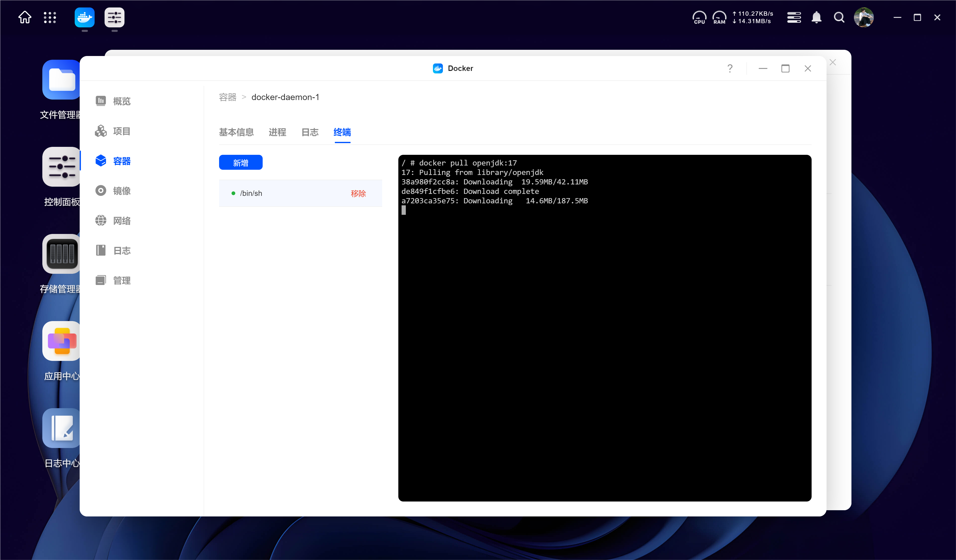Switch to Control Panel taskbar icon

(114, 17)
